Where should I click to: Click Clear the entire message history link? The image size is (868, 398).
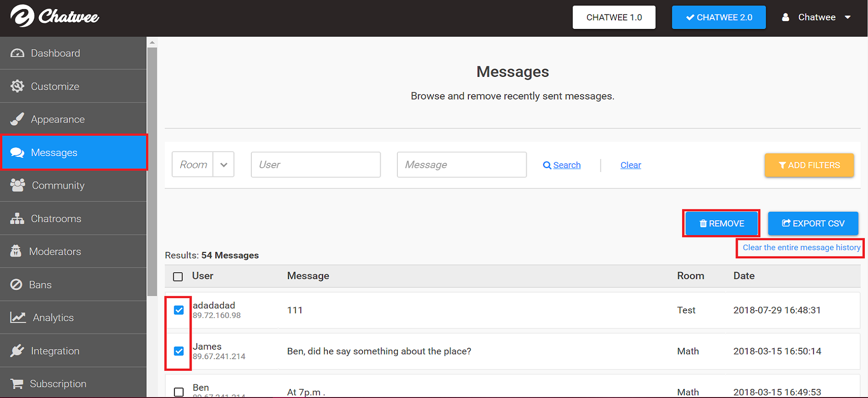802,247
